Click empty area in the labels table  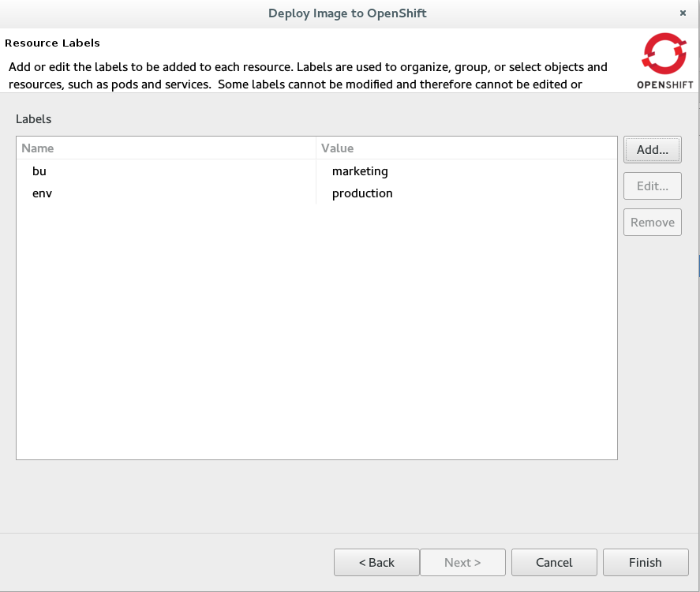316,332
